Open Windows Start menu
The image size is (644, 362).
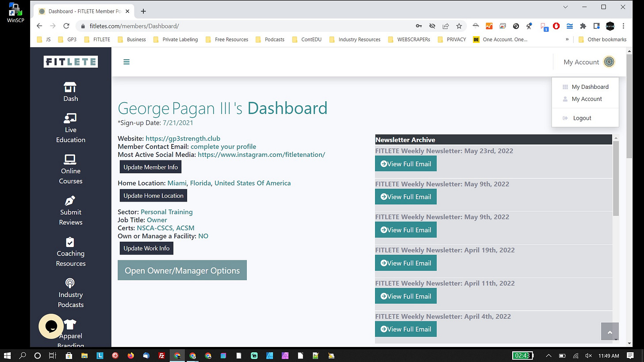8,355
